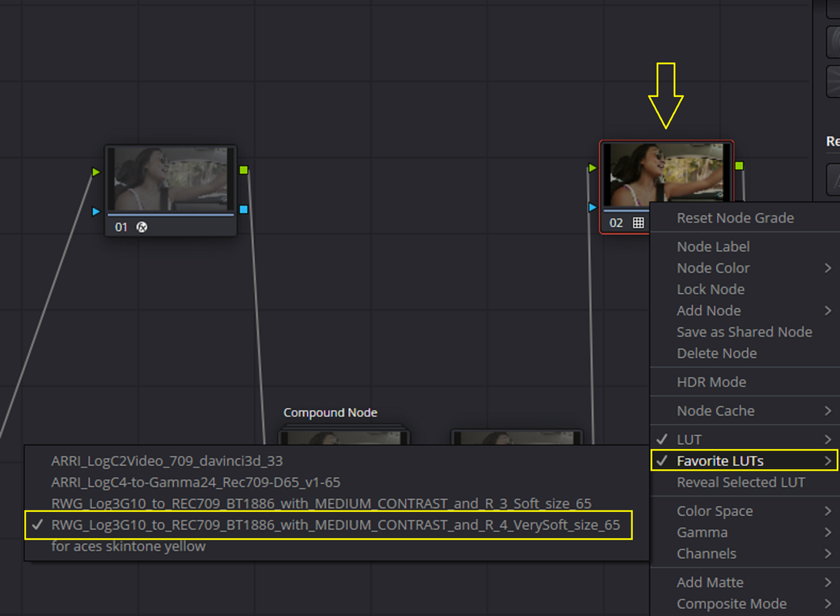Choose Node Label menu entry
This screenshot has height=616, width=840.
click(745, 246)
